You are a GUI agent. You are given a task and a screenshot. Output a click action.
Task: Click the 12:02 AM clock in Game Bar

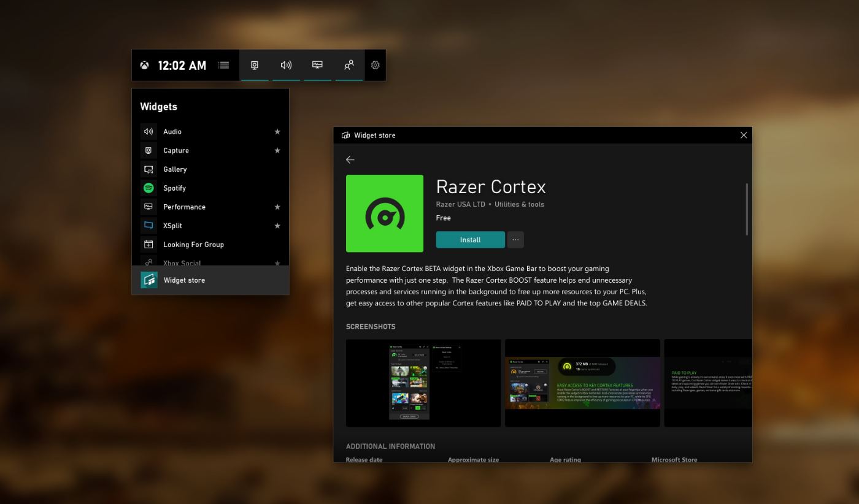[x=182, y=65]
